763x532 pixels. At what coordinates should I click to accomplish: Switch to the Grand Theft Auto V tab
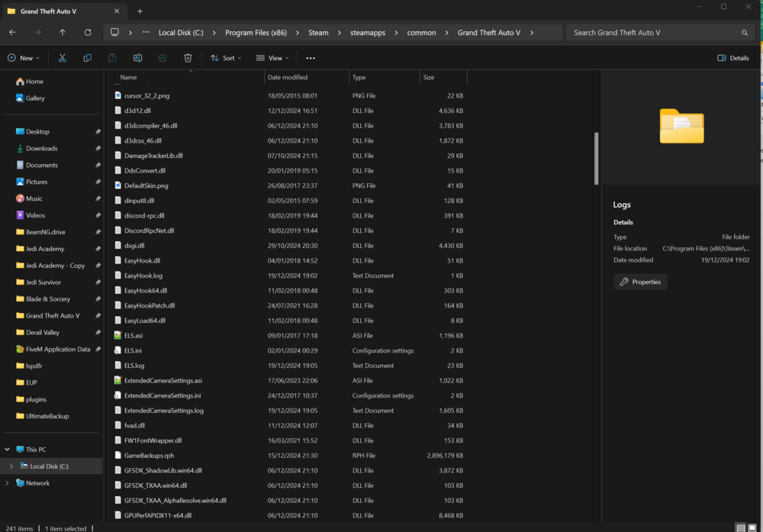pyautogui.click(x=57, y=11)
